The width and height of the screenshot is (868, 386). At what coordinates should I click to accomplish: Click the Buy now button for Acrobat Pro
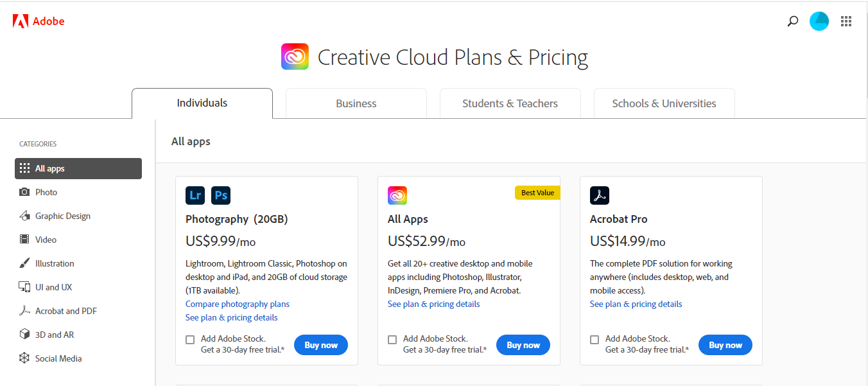725,345
